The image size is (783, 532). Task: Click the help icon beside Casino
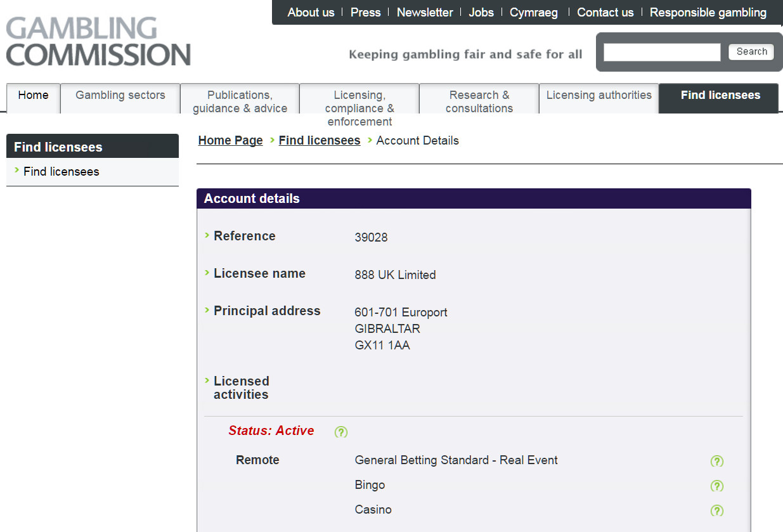(717, 510)
